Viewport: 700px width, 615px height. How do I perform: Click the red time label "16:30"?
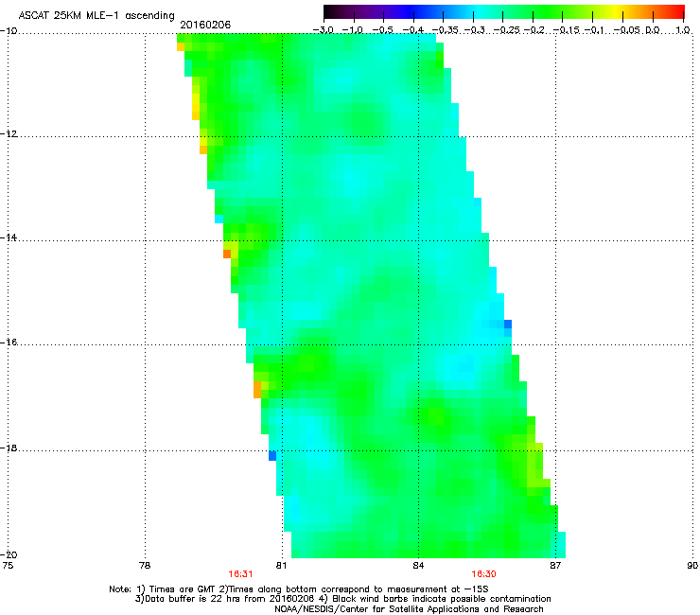tap(484, 574)
